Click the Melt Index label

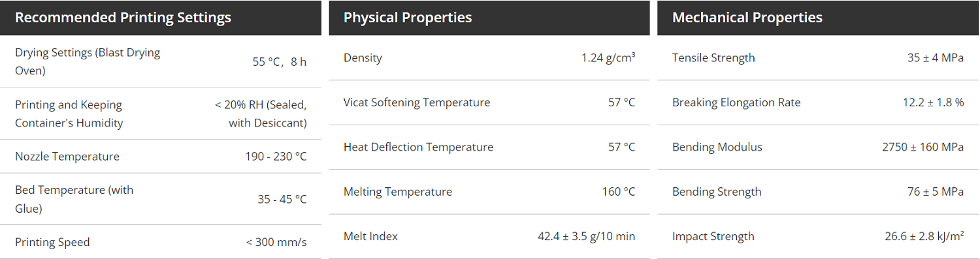370,236
